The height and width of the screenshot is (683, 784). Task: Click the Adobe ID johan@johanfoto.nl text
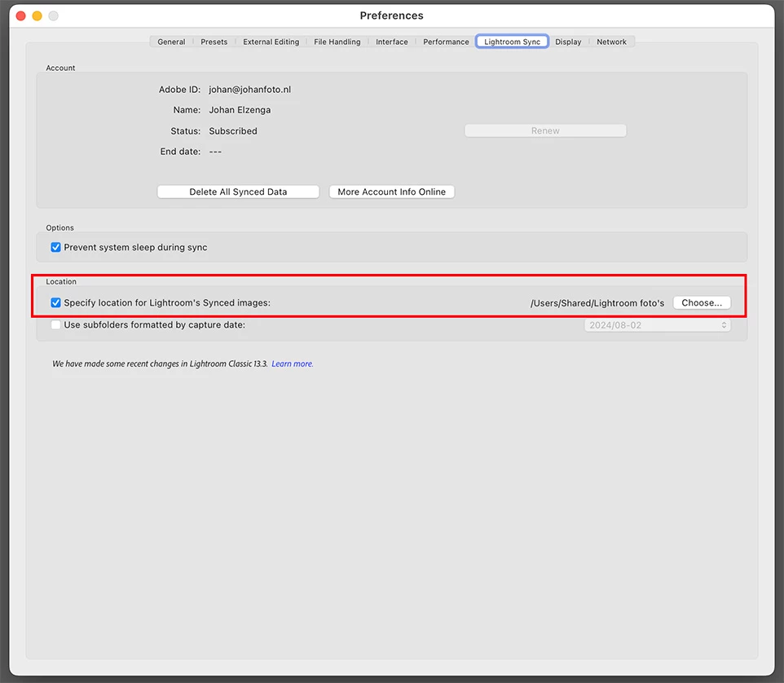[249, 90]
